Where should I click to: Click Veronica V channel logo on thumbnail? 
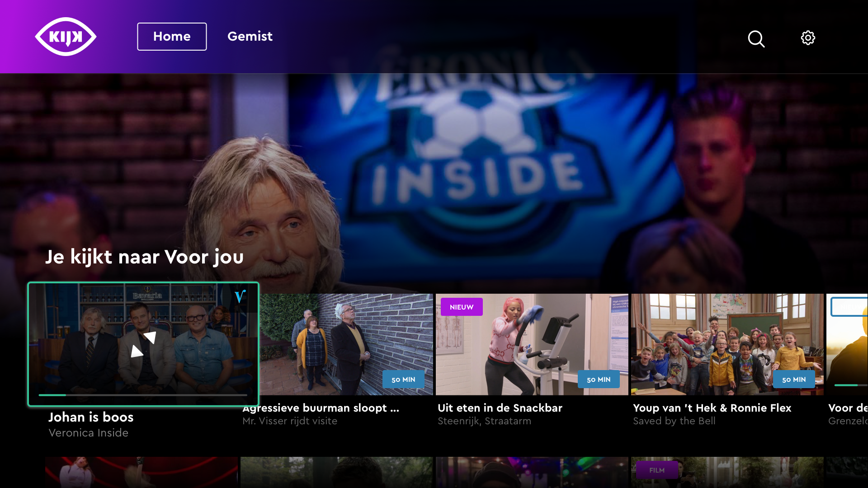(240, 296)
